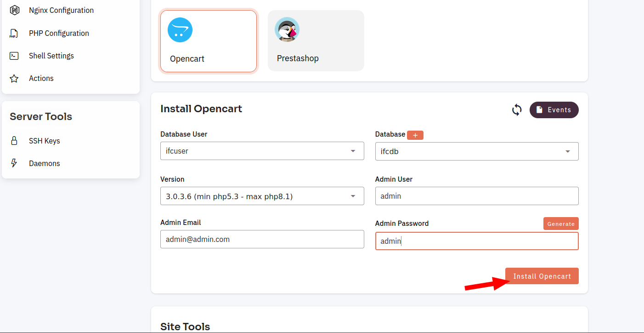This screenshot has width=644, height=333.
Task: Open Daemons under Server Tools
Action: (x=45, y=163)
